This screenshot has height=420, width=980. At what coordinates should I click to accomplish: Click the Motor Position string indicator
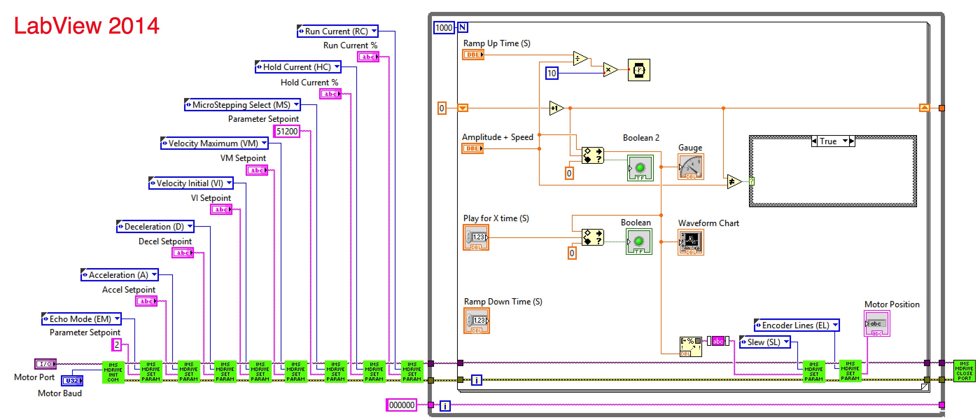click(x=876, y=324)
